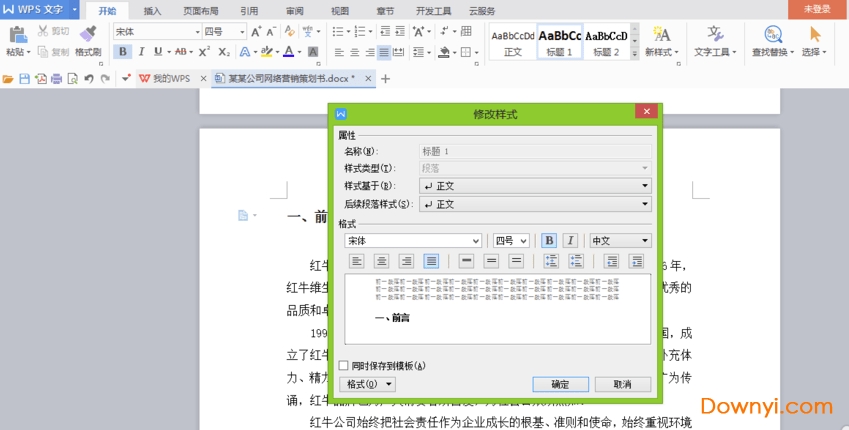Increase font size with A+ icon
The height and width of the screenshot is (430, 849).
click(x=256, y=32)
